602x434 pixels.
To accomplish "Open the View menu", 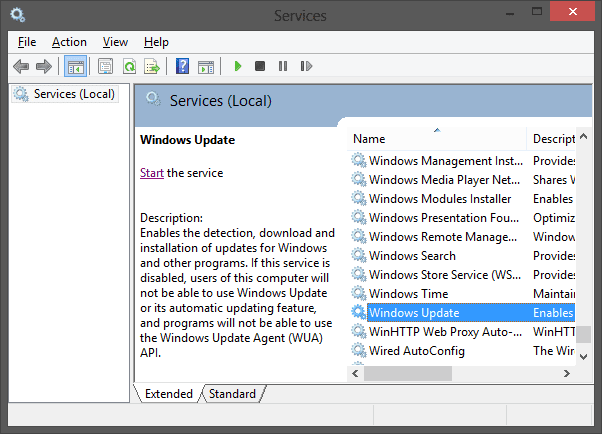I will coord(115,42).
